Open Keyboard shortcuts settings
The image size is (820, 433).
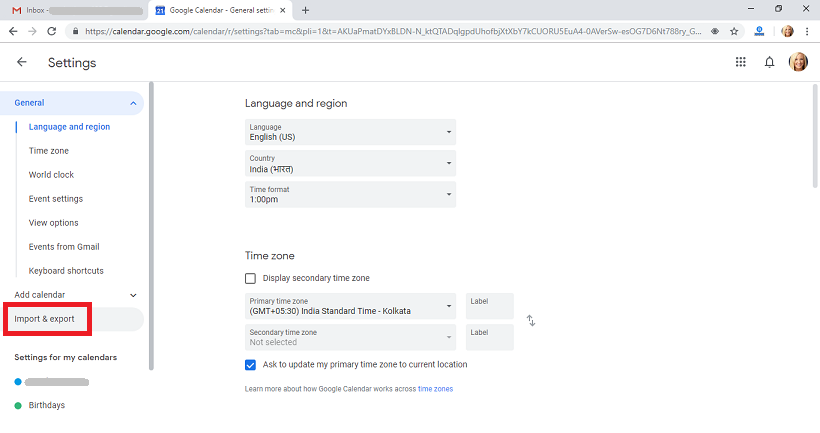click(66, 271)
